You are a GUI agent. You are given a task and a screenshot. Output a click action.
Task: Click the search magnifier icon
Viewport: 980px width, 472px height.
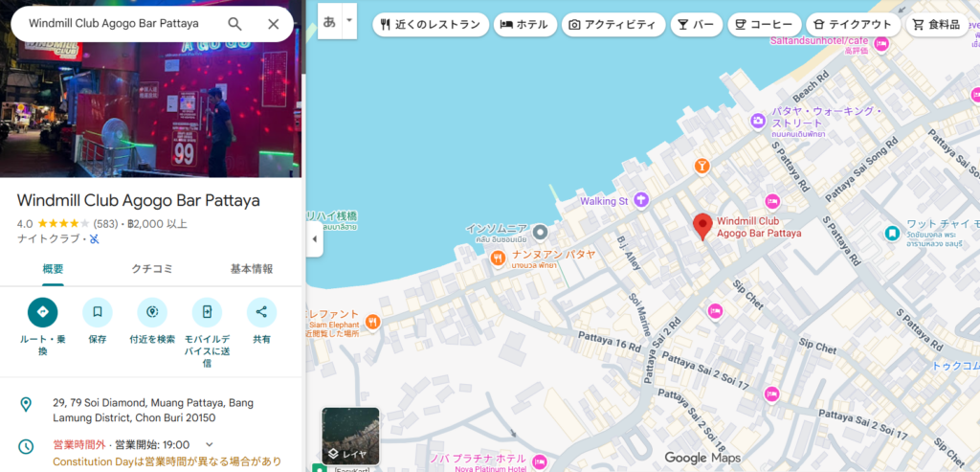(x=234, y=24)
